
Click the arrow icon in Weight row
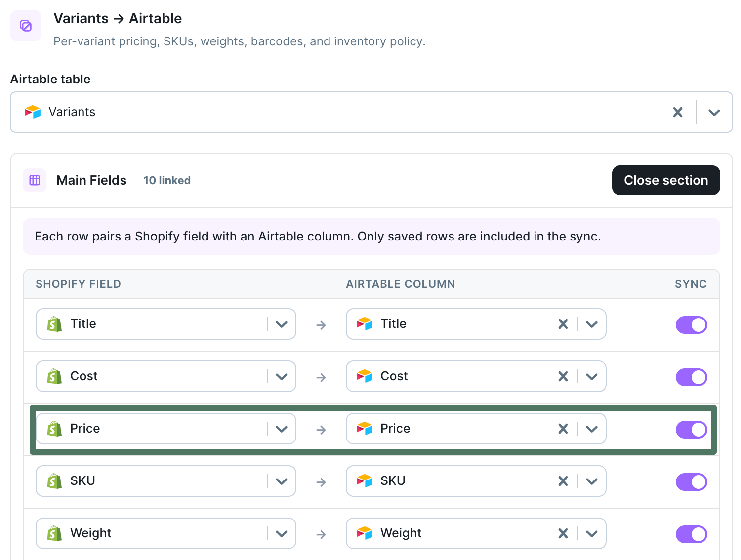(x=321, y=534)
